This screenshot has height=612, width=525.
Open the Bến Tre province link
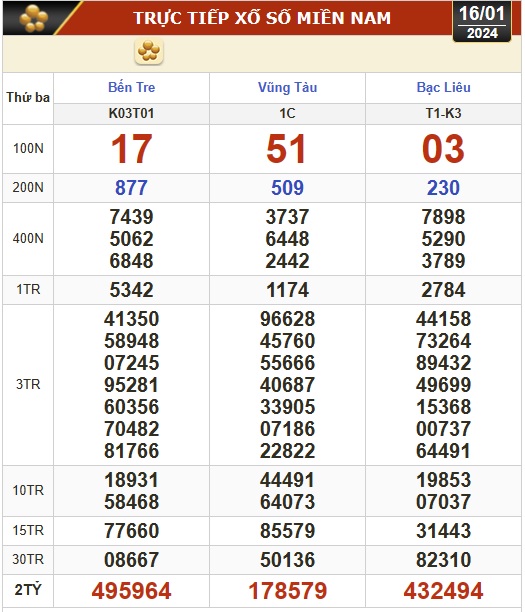(132, 87)
